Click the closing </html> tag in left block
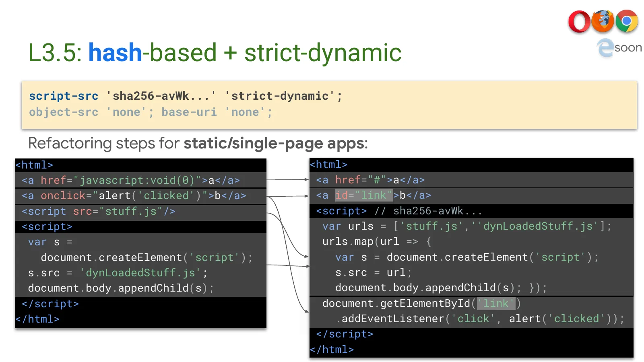 pyautogui.click(x=37, y=319)
